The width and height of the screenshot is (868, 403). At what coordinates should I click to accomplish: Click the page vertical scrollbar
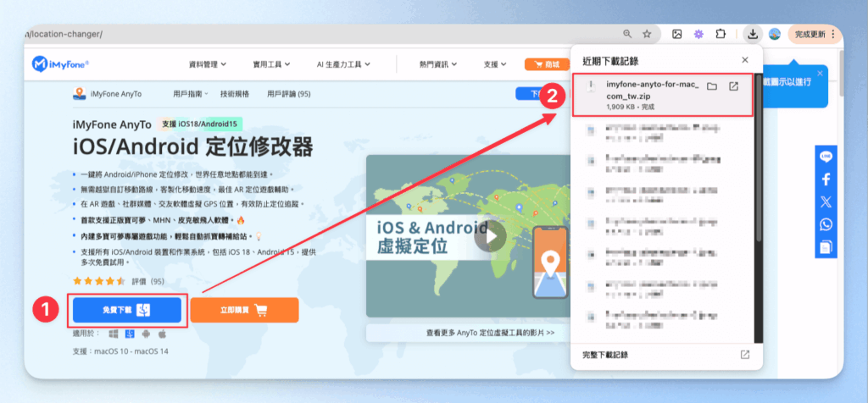[842, 75]
